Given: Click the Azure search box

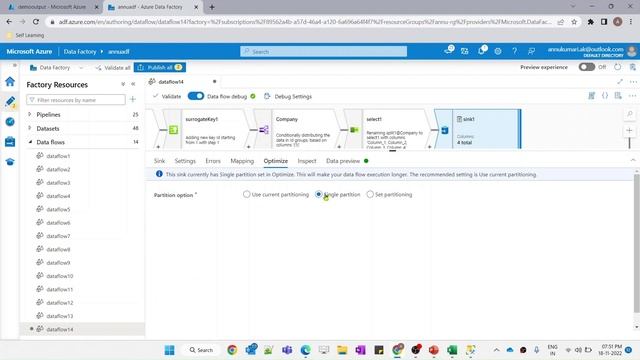Looking at the screenshot, I should click(x=323, y=51).
